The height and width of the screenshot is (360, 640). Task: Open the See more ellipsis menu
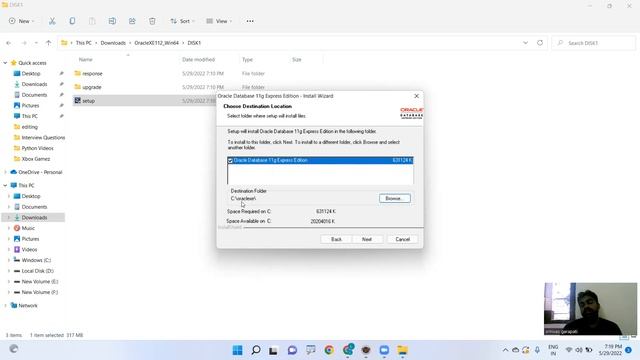pos(250,21)
